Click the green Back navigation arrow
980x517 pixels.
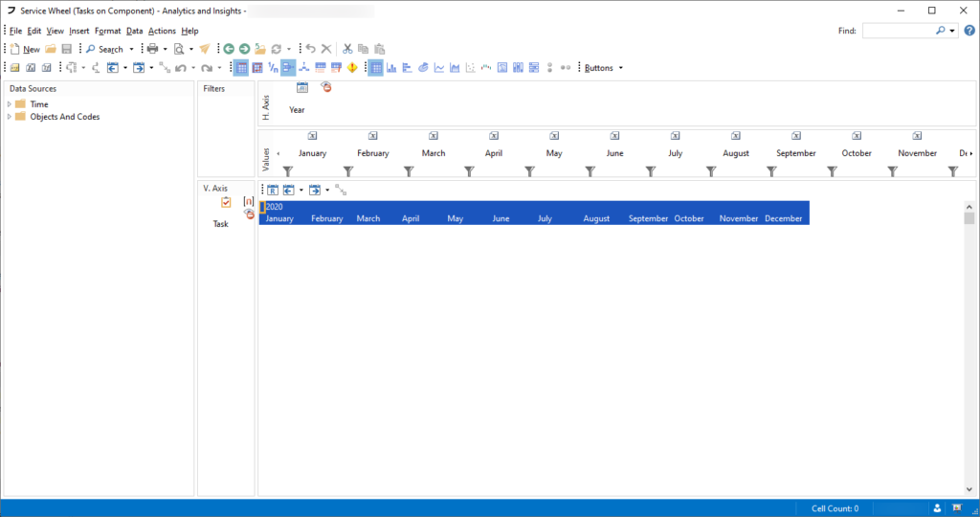(229, 49)
